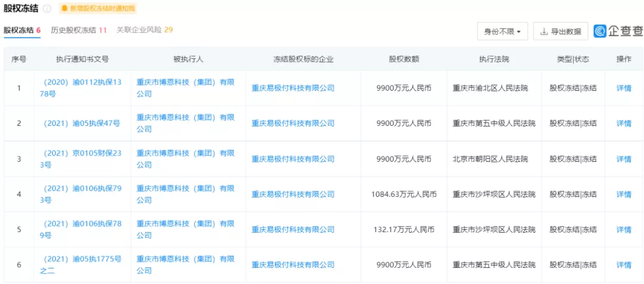Open 重庆市博恩科技 executee link in row 5

click(x=185, y=230)
